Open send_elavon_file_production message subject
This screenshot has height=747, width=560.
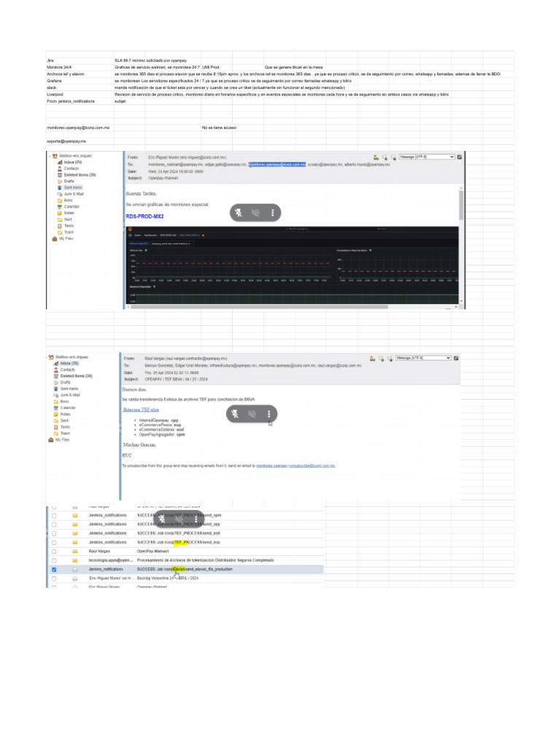[184, 569]
